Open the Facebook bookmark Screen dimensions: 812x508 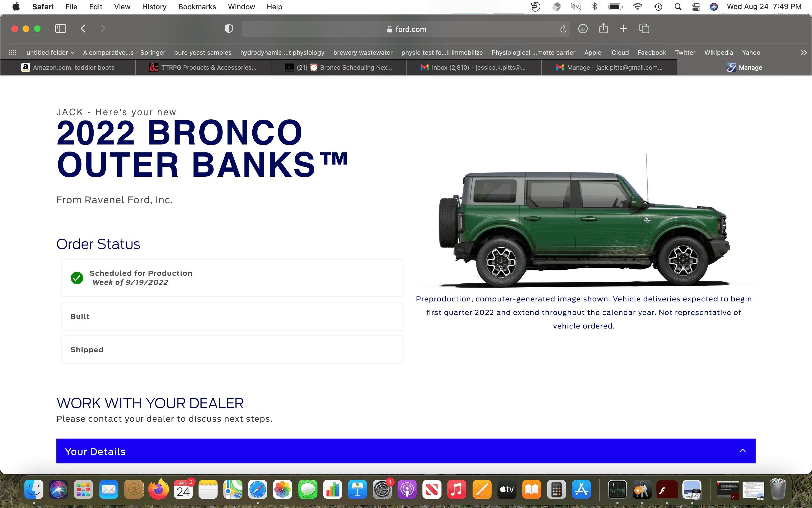(x=652, y=52)
